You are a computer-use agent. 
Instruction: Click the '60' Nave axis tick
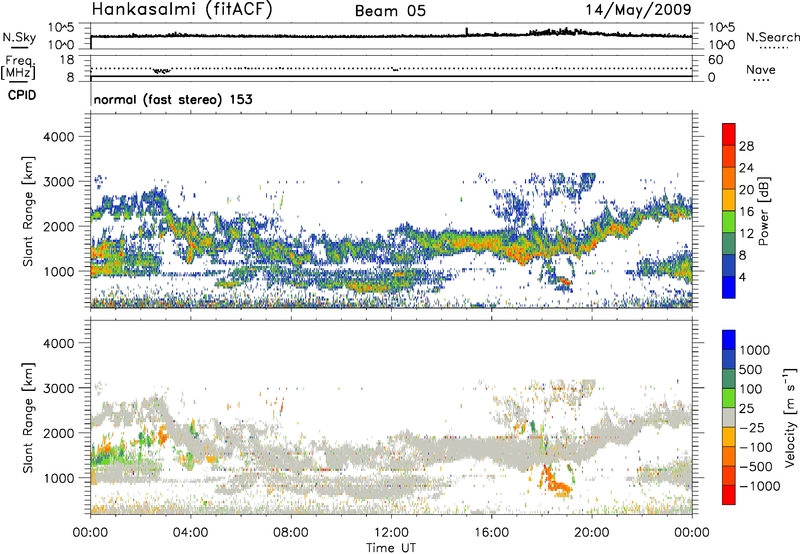pos(715,60)
